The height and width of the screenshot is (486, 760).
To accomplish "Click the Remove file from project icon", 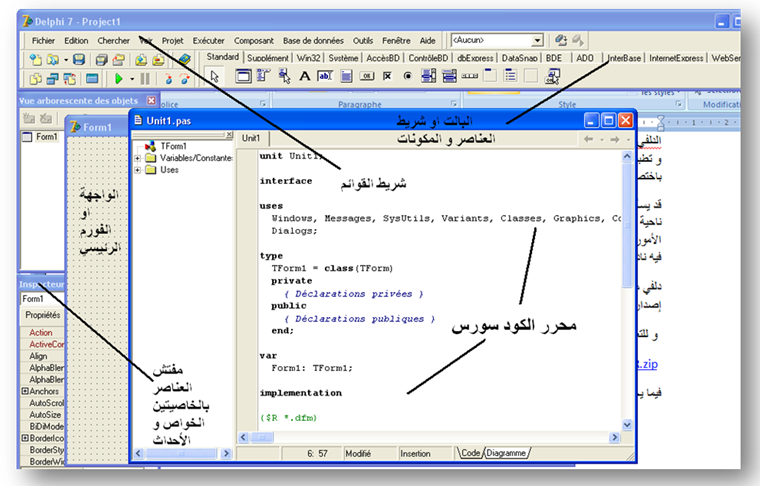I will pyautogui.click(x=158, y=60).
